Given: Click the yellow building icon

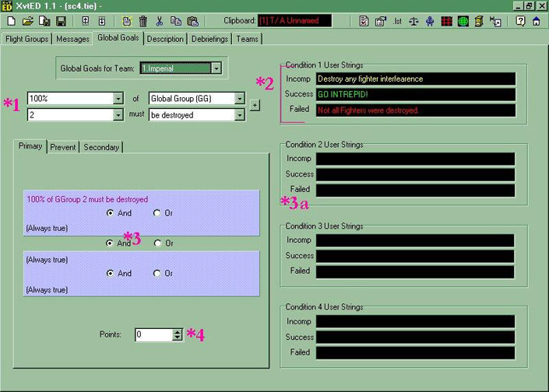Looking at the screenshot, I should pyautogui.click(x=479, y=21).
